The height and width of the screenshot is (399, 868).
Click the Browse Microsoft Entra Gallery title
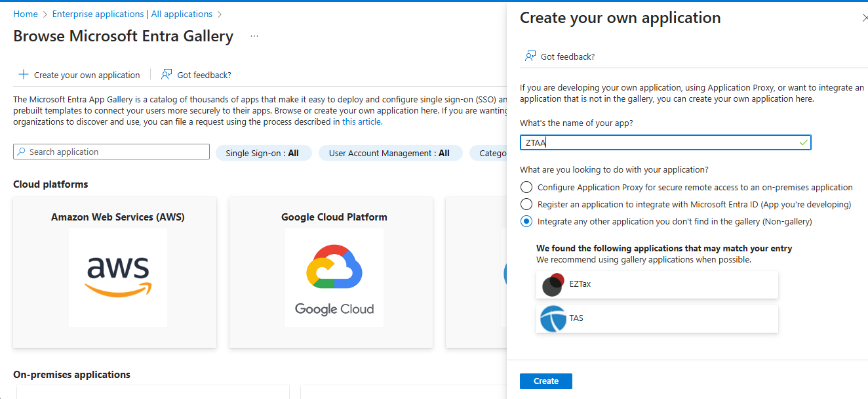click(123, 36)
